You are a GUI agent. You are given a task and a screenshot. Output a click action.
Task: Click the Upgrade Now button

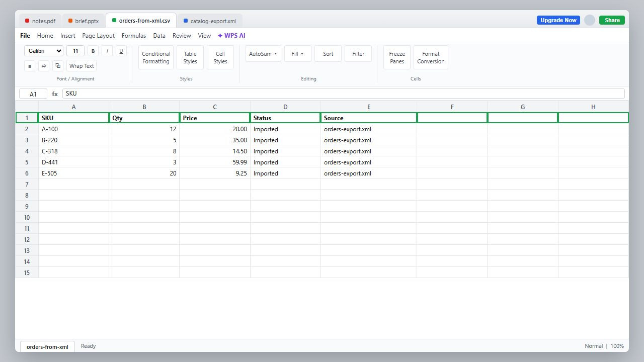pyautogui.click(x=558, y=20)
